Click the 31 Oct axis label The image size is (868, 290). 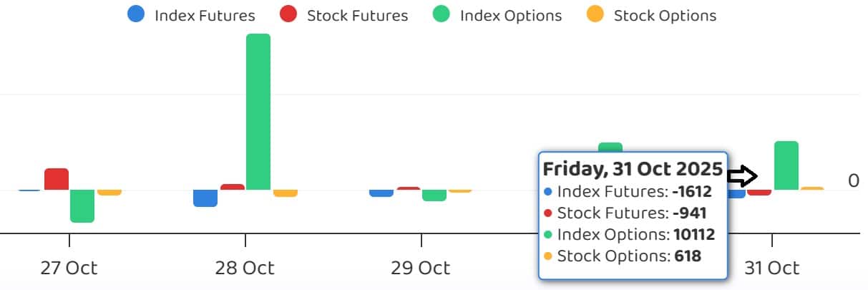click(771, 269)
